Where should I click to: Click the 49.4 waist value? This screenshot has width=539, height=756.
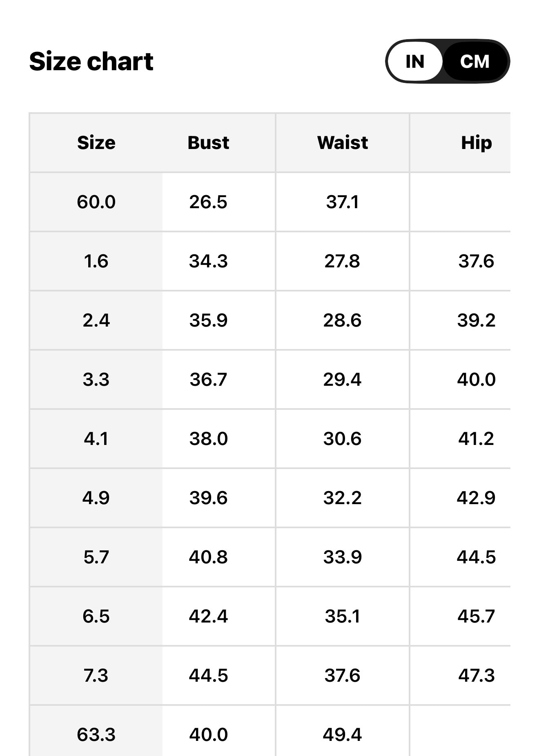[x=342, y=735]
